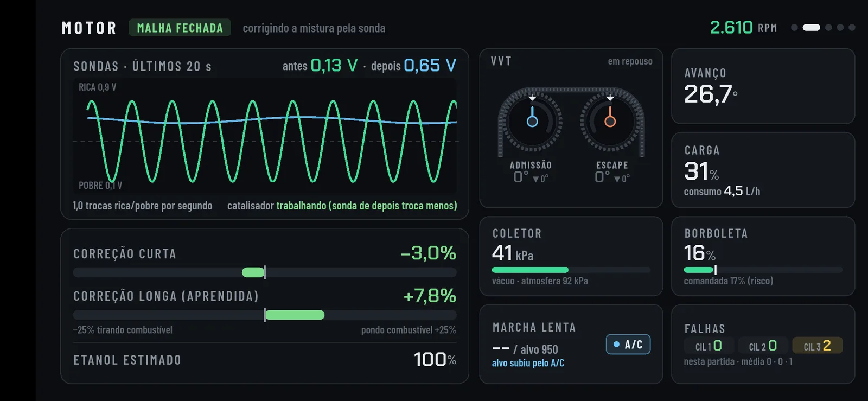Tap the escape camshaft dial gauge
The width and height of the screenshot is (868, 401).
[x=610, y=120]
